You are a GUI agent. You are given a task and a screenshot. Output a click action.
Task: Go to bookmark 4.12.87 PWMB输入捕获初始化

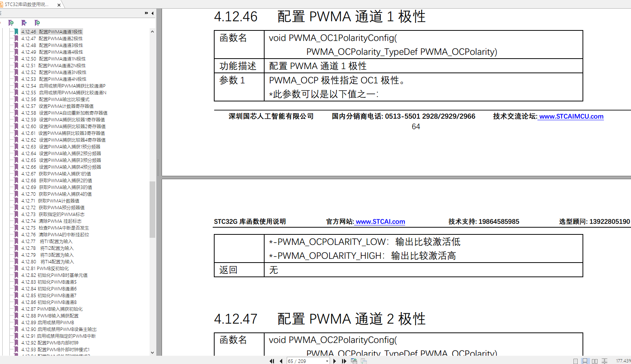point(52,309)
